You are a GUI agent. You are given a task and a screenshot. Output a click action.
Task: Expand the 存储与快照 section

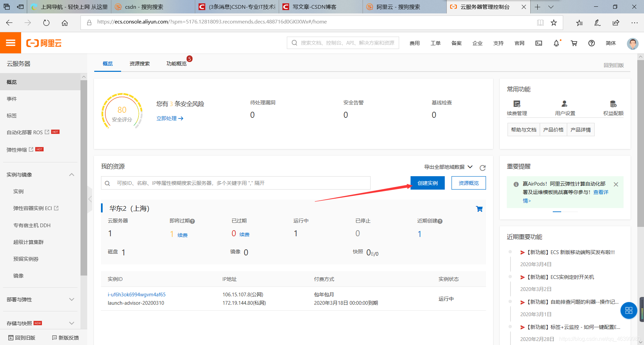click(x=72, y=323)
